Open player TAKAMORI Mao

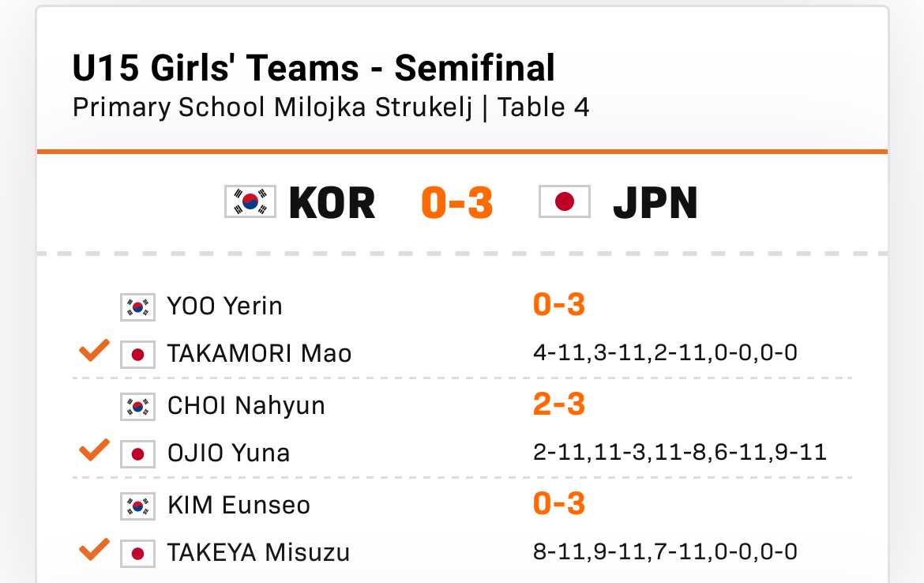tap(259, 353)
